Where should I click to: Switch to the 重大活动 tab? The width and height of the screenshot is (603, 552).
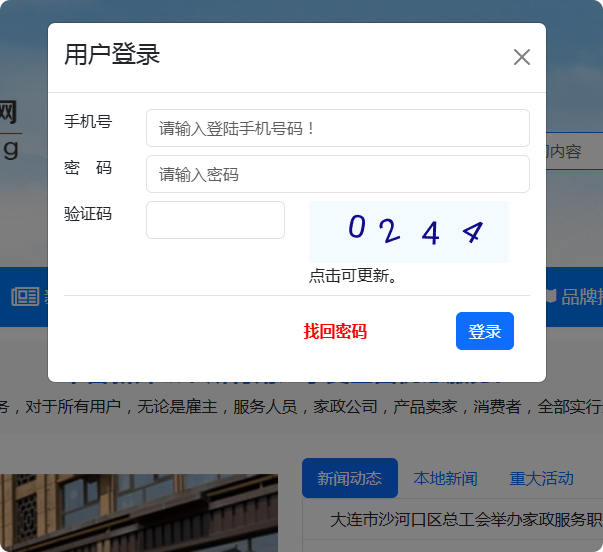(x=541, y=479)
